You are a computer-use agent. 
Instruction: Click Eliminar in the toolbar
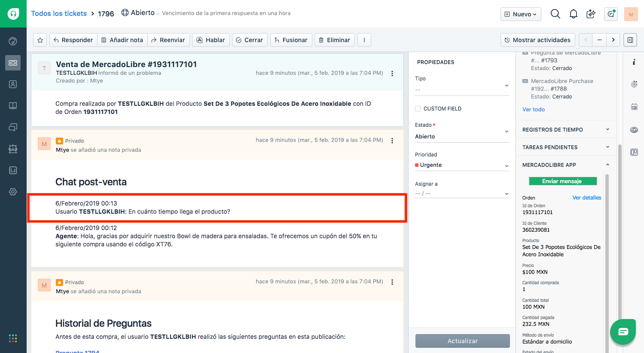[335, 40]
